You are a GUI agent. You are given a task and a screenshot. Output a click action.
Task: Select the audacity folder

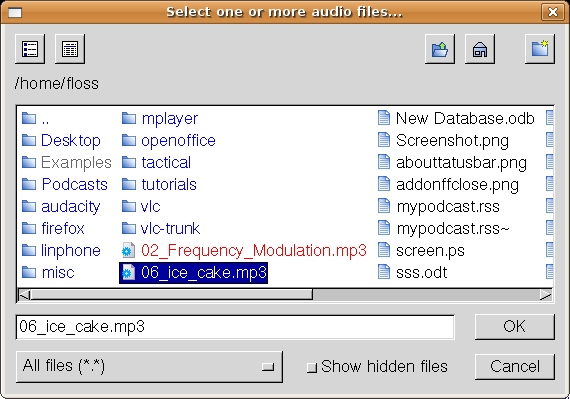tap(61, 207)
